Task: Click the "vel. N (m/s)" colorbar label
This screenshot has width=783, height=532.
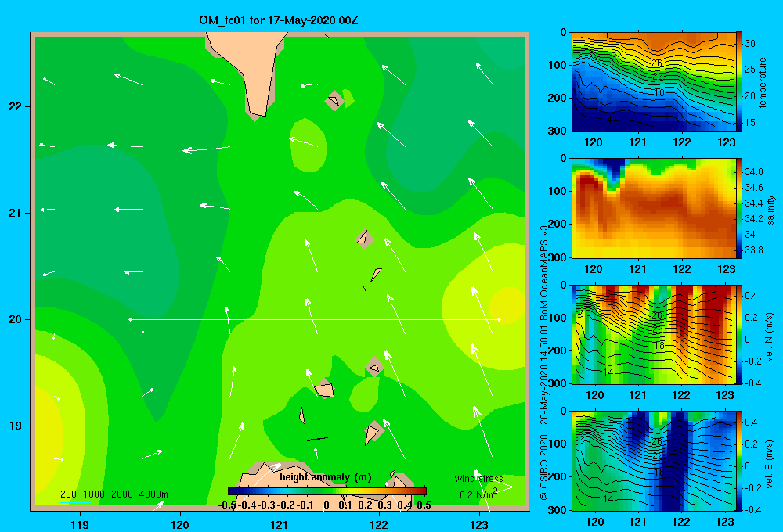Action: tap(770, 337)
